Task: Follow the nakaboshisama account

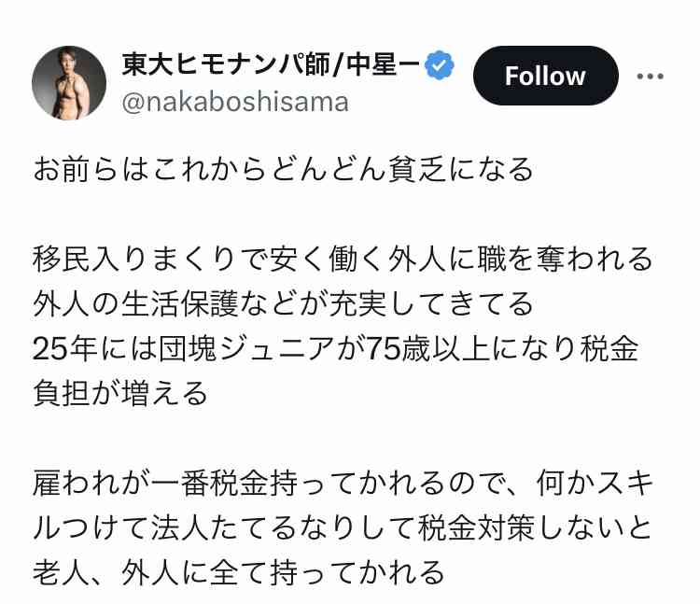Action: click(546, 76)
